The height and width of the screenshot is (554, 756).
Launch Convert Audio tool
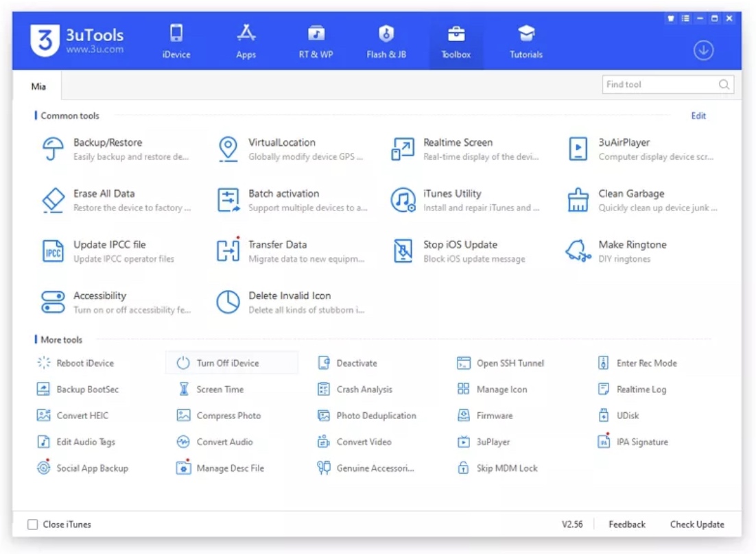215,442
